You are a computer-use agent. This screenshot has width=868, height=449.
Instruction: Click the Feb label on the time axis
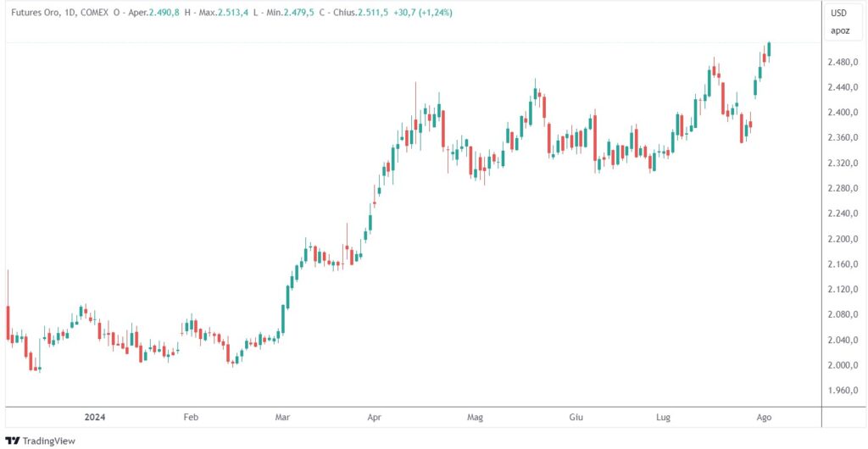coord(191,418)
